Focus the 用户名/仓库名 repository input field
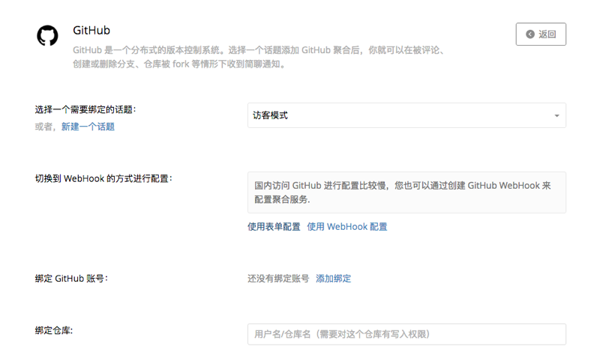Image resolution: width=600 pixels, height=364 pixels. 406,334
